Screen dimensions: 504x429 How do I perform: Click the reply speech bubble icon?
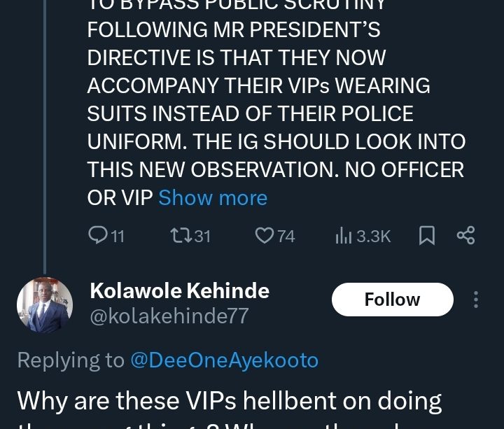point(99,235)
